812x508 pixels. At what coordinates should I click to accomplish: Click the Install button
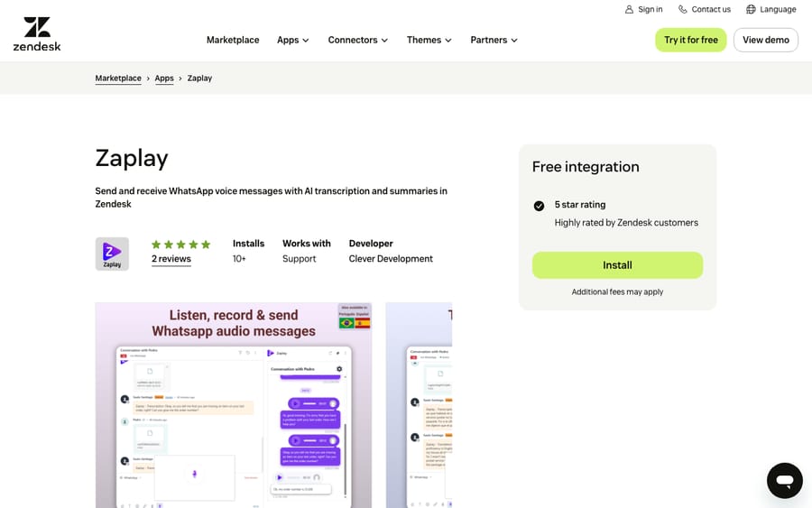click(x=617, y=265)
